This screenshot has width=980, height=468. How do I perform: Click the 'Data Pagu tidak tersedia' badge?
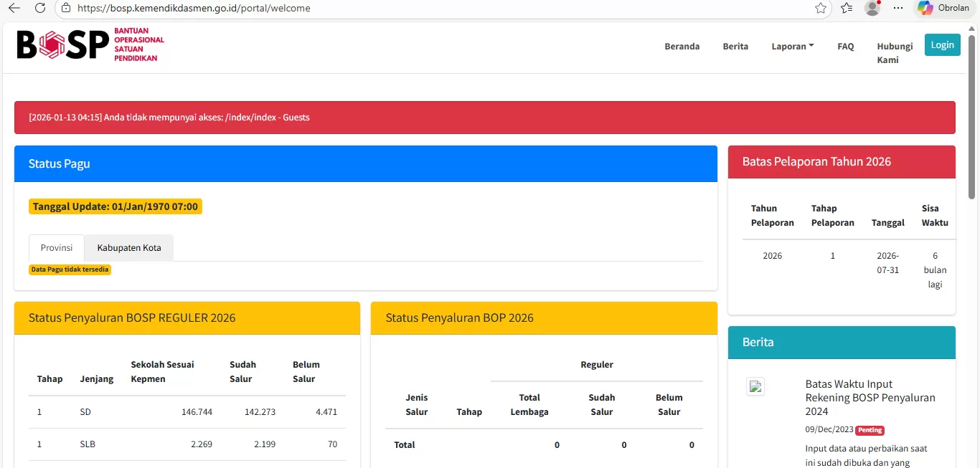70,269
